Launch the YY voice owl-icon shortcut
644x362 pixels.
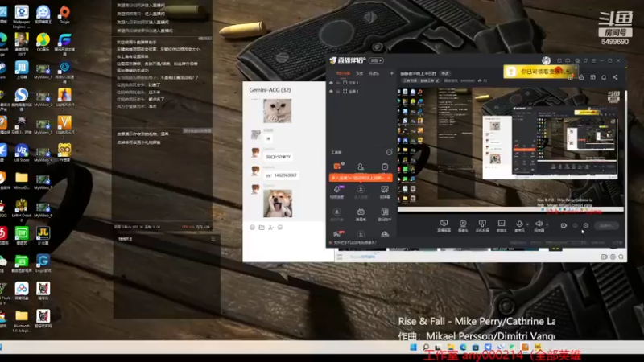pyautogui.click(x=64, y=152)
